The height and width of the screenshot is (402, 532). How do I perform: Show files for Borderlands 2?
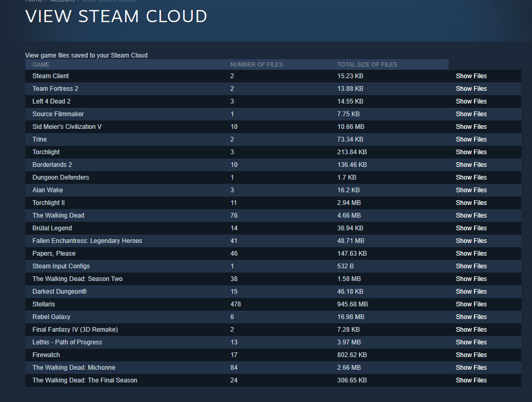click(x=471, y=165)
